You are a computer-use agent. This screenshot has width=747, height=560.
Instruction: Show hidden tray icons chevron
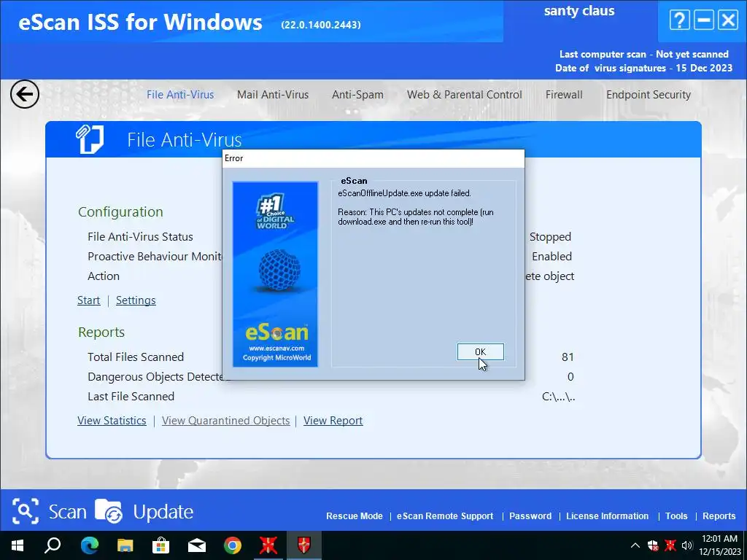point(635,545)
